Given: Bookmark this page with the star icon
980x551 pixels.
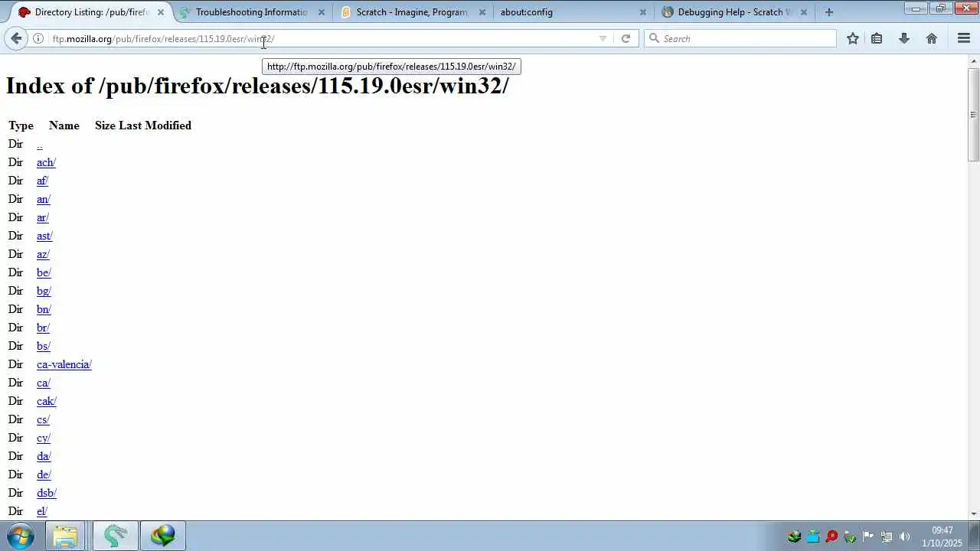Looking at the screenshot, I should [852, 38].
